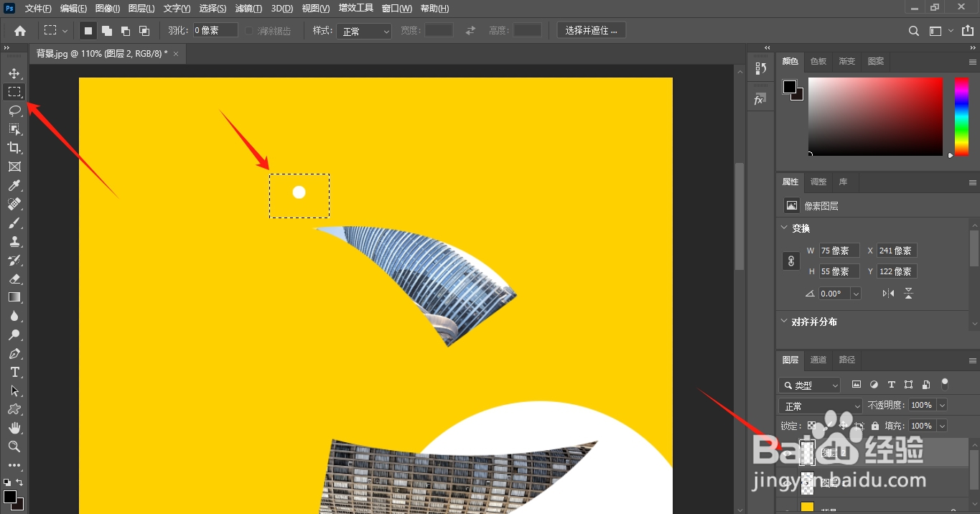This screenshot has height=514, width=980.
Task: Choose Subtract from selection mode
Action: (x=126, y=31)
